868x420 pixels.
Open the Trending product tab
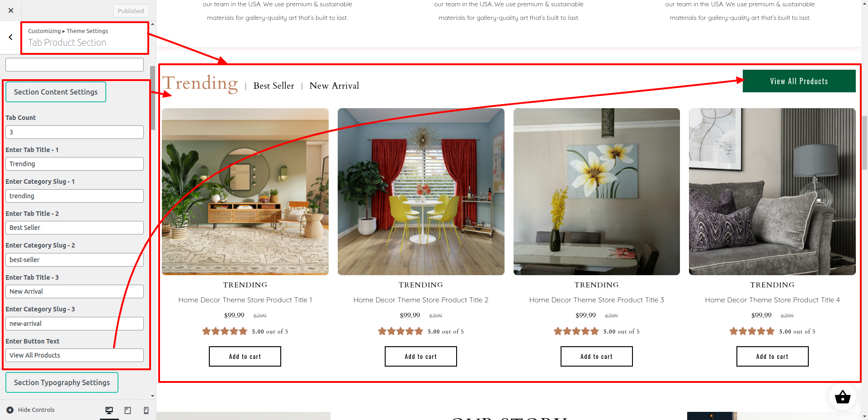(x=200, y=83)
